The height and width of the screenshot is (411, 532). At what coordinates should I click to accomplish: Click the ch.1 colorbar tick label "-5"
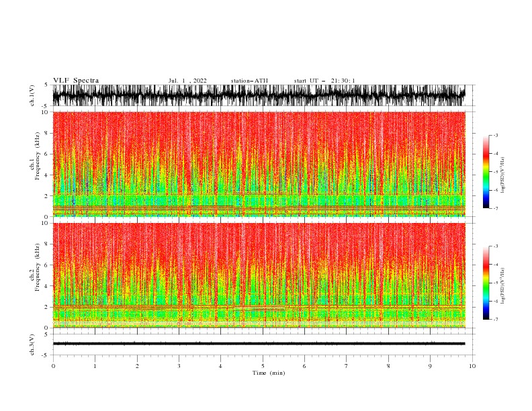click(496, 172)
